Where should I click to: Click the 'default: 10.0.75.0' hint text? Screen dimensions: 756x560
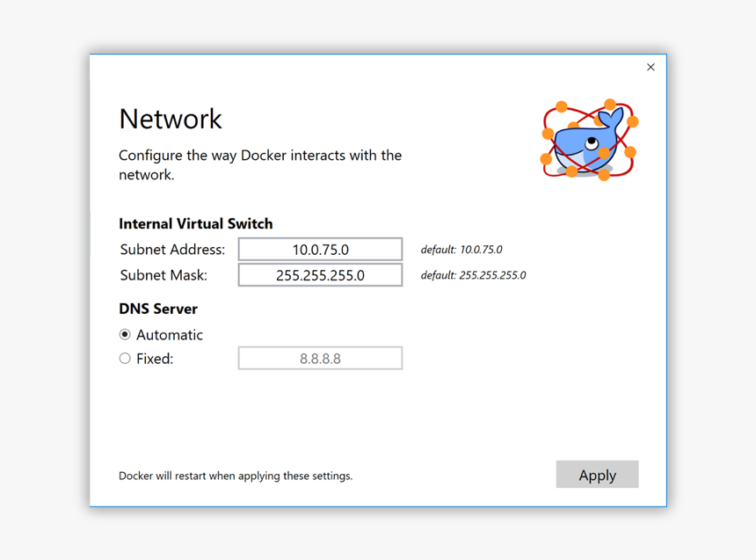point(462,250)
